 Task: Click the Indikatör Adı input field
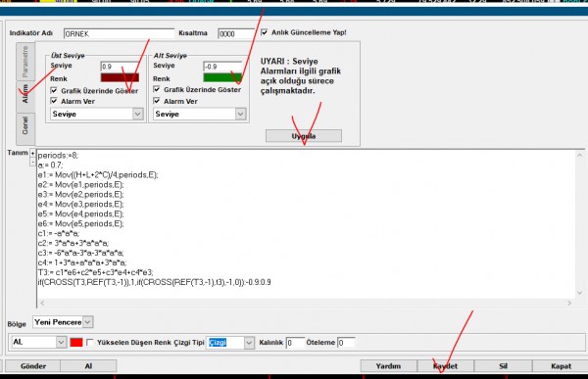pos(119,33)
